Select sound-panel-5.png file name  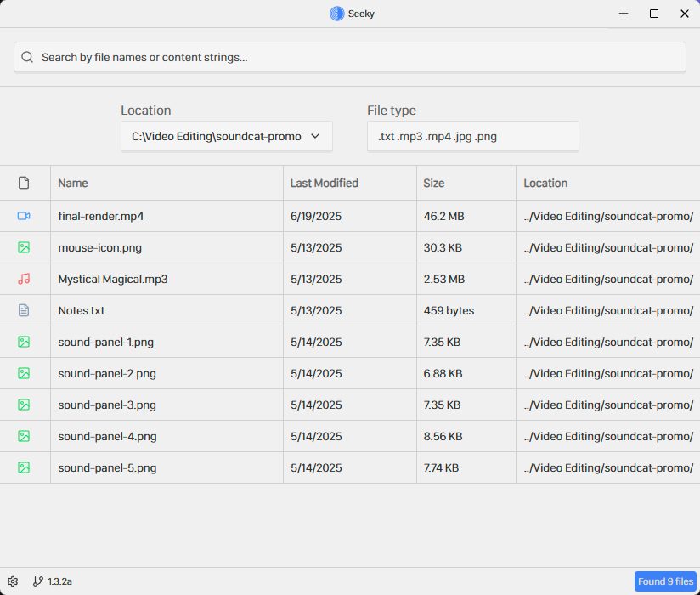click(107, 468)
